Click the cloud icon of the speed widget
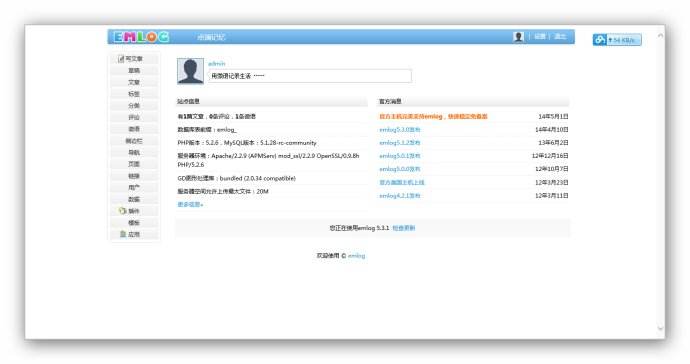 [600, 40]
